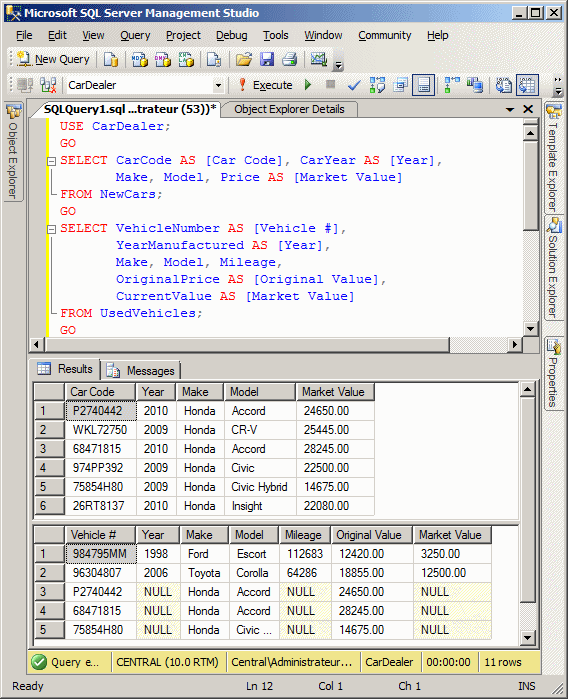Switch to the Object Explorer Details tab
The image size is (568, 699).
(289, 109)
